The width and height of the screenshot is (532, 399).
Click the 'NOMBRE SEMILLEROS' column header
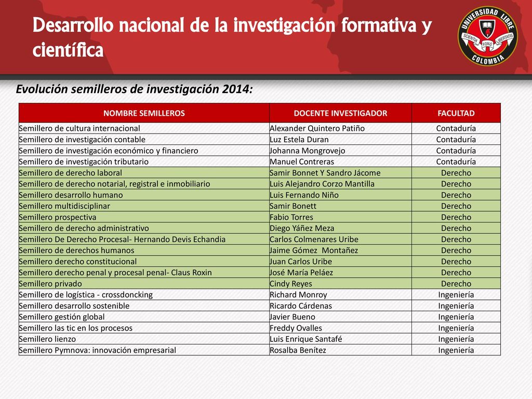(144, 113)
